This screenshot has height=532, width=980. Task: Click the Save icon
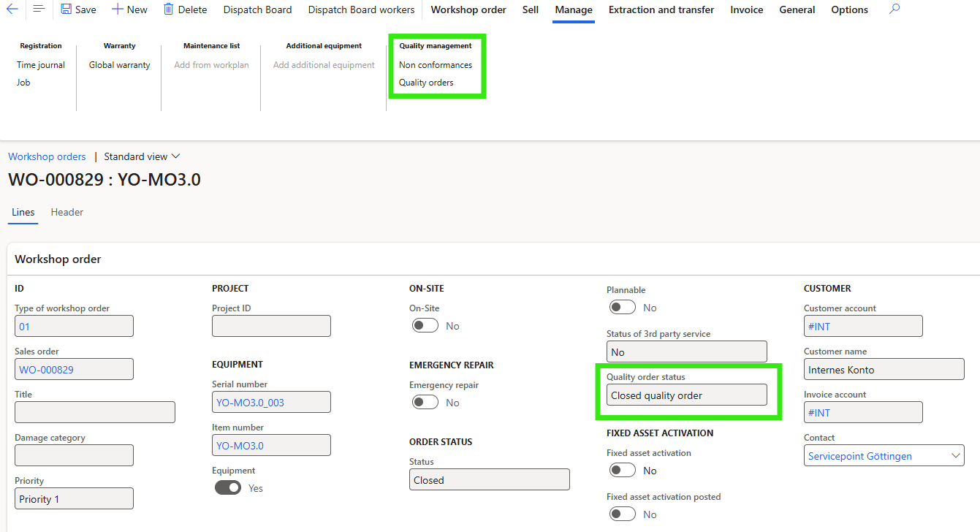tap(77, 9)
